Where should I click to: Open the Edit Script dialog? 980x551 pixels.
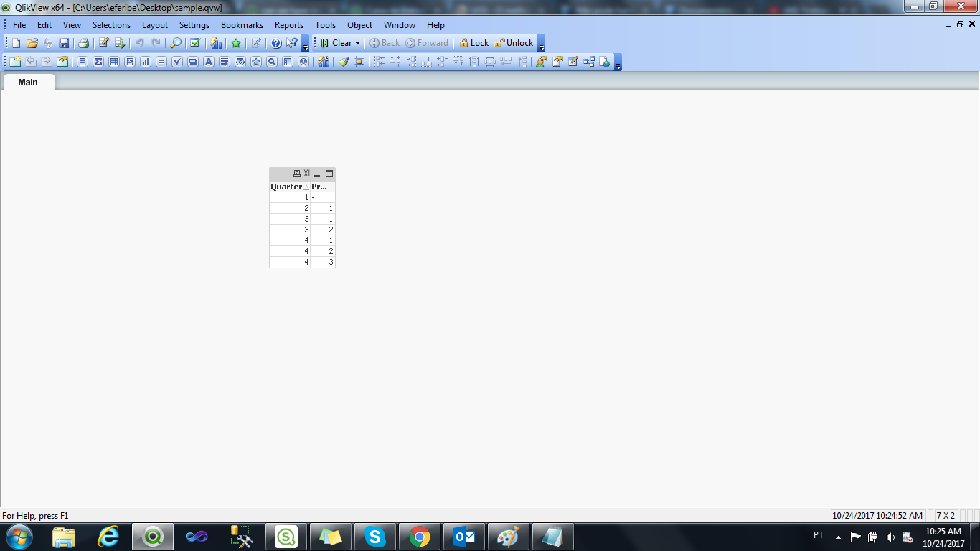pyautogui.click(x=104, y=43)
